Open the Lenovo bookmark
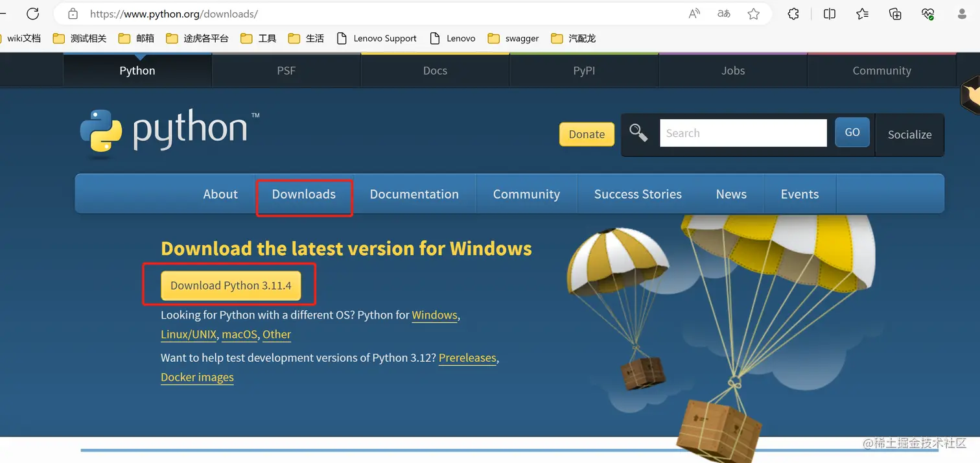The height and width of the screenshot is (463, 980). pyautogui.click(x=453, y=38)
